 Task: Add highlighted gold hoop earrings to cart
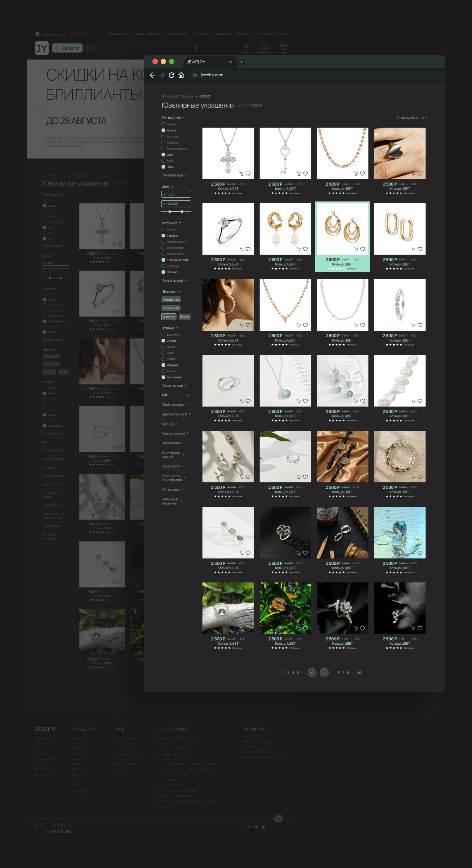coord(356,249)
